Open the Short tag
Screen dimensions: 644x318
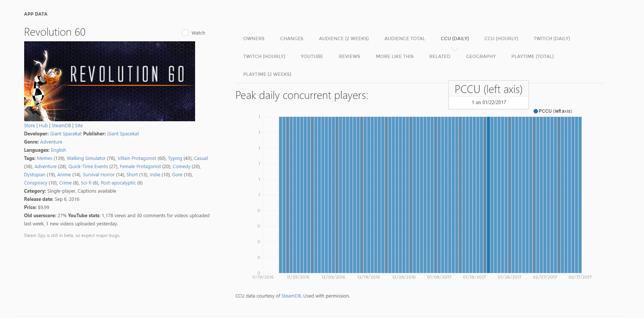132,175
